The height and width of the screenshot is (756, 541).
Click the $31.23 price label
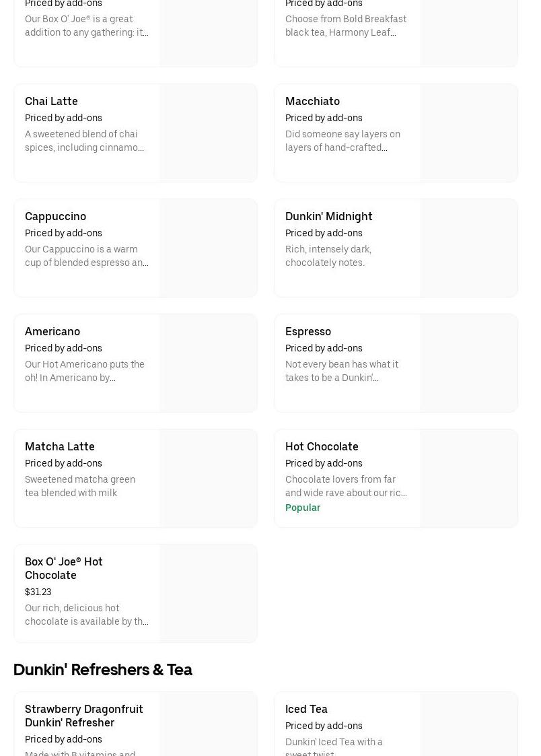38,592
